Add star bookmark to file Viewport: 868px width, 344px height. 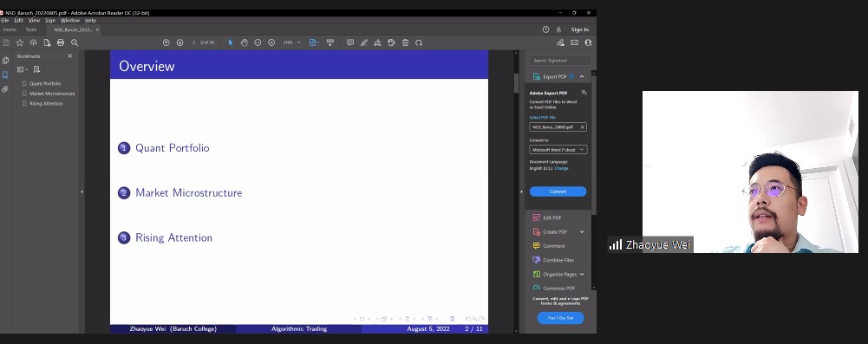[20, 42]
